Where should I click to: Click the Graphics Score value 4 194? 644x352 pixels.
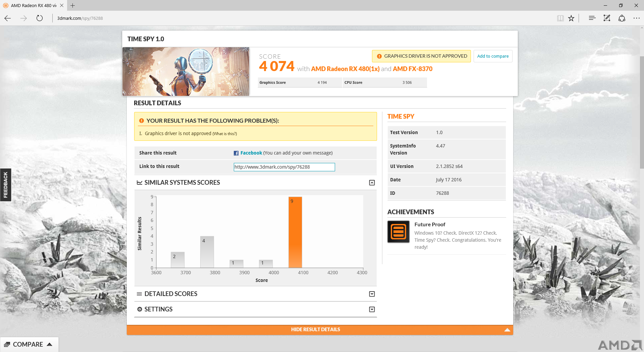tap(322, 82)
